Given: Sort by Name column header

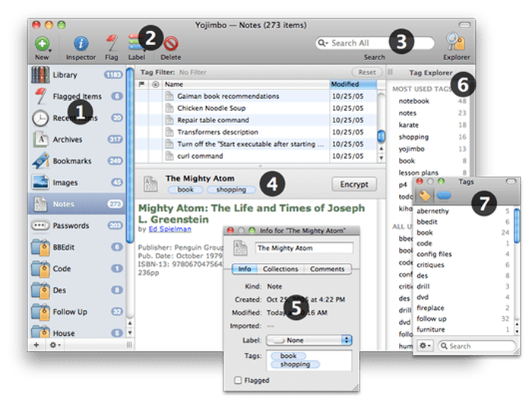Looking at the screenshot, I should pos(246,84).
